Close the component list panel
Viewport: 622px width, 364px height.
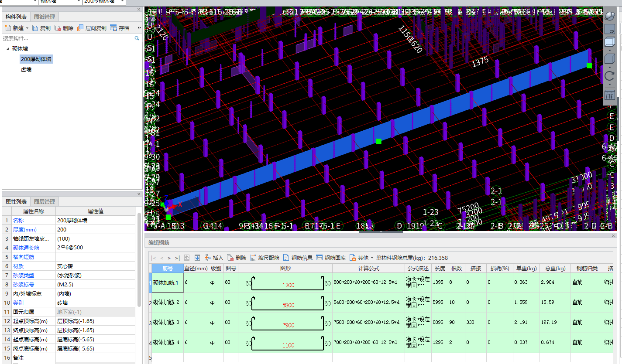tap(139, 9)
